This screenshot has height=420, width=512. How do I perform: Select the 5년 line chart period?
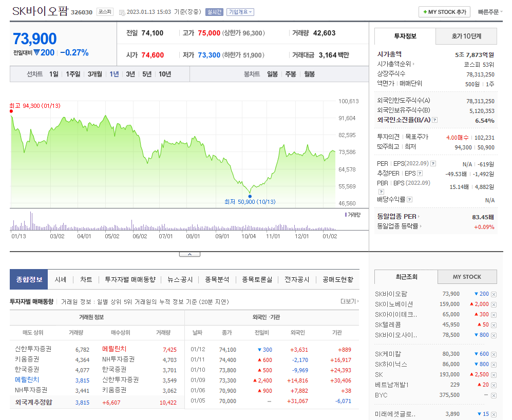click(146, 74)
